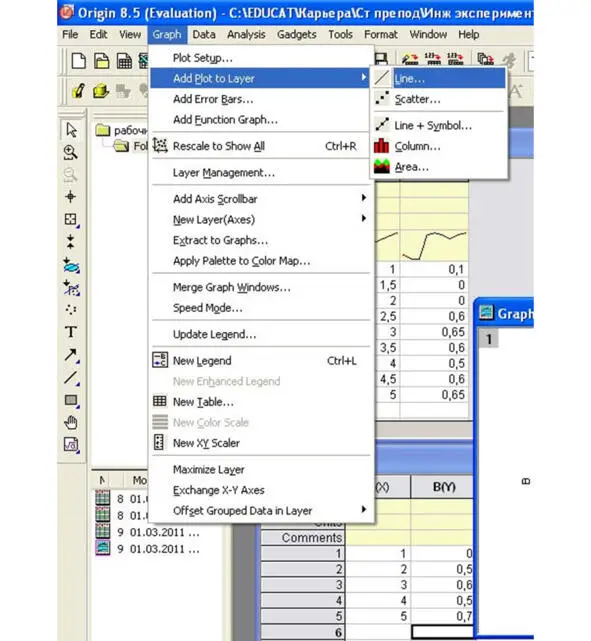Choose Merge Graph Windows entry

[260, 287]
